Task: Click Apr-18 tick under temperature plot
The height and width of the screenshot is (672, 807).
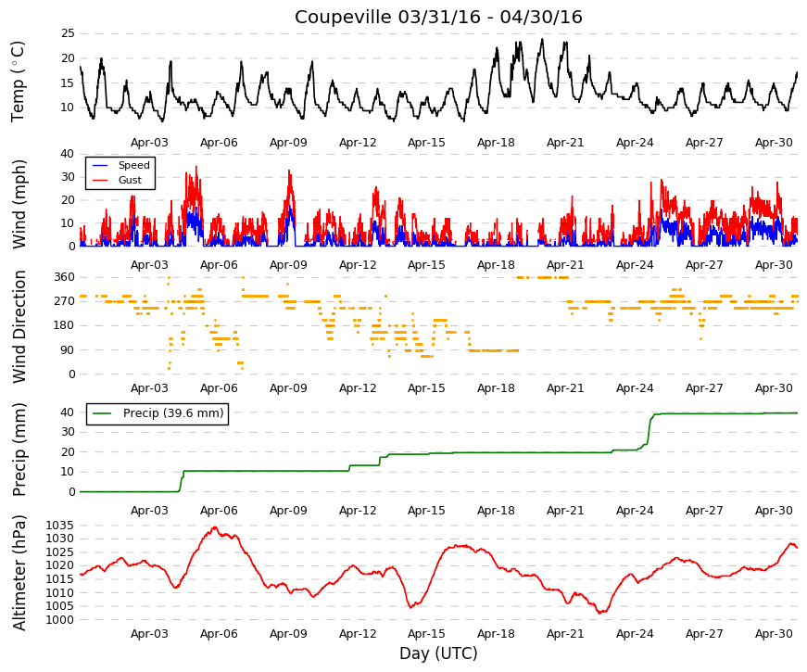Action: 496,143
